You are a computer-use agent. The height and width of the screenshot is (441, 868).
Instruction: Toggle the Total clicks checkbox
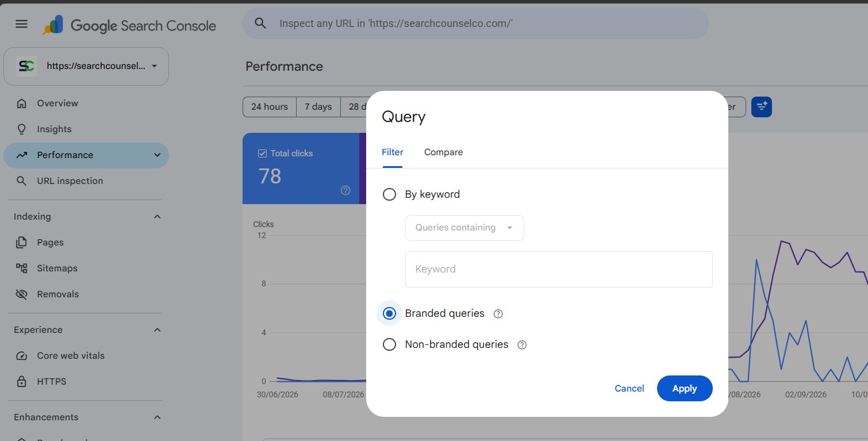262,154
